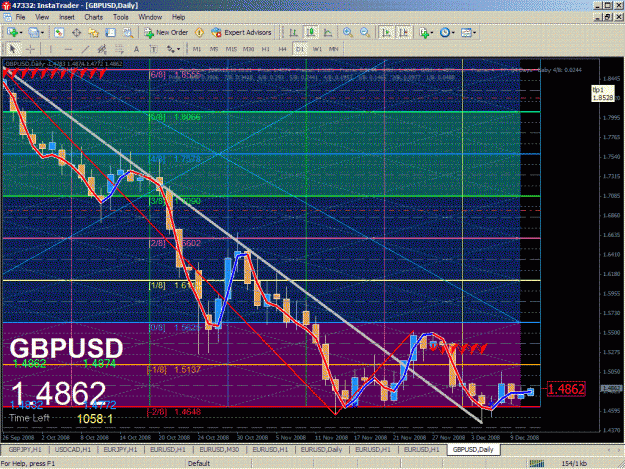625x469 pixels.
Task: Select the D1 daily timeframe
Action: (300, 49)
